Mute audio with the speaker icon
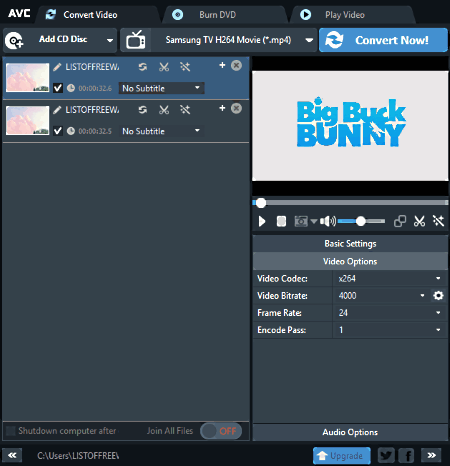 [327, 221]
